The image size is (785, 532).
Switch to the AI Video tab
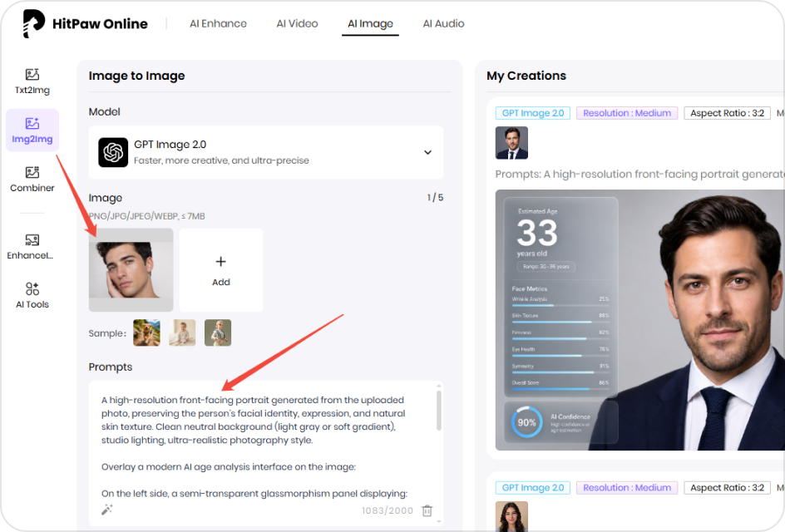pos(297,23)
